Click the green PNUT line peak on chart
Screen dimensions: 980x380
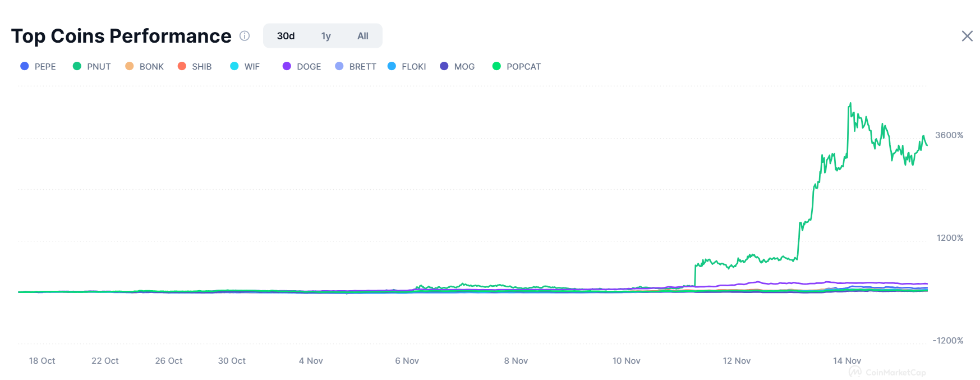coord(850,104)
